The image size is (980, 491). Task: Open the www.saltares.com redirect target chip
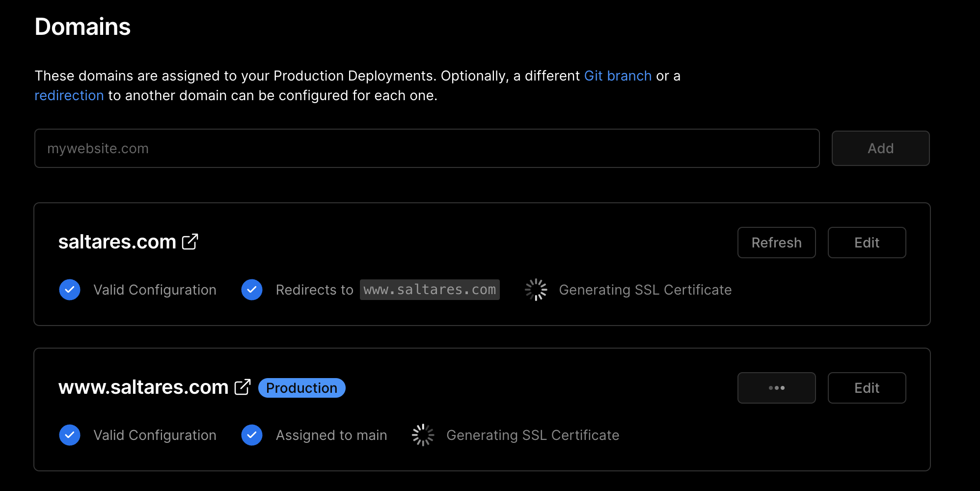tap(429, 290)
